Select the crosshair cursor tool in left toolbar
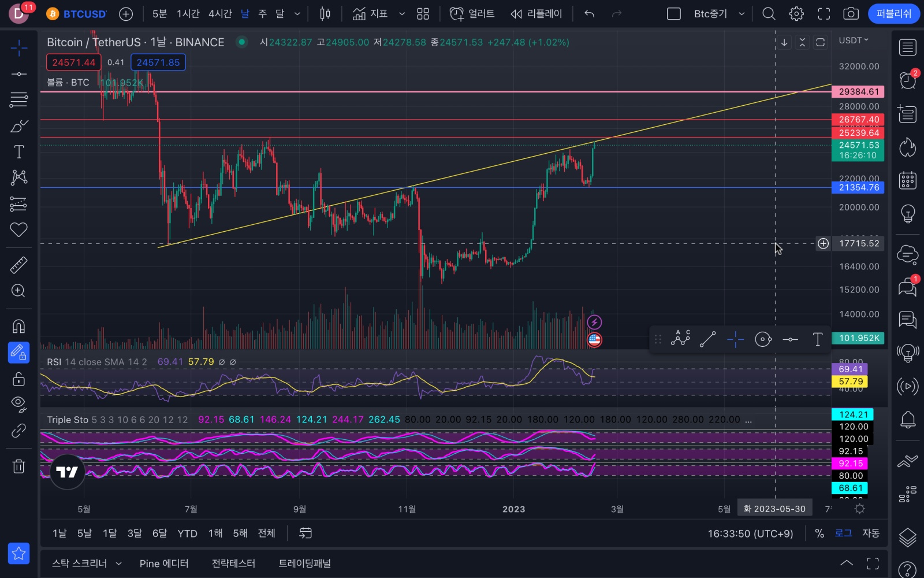The height and width of the screenshot is (578, 924). click(x=18, y=48)
